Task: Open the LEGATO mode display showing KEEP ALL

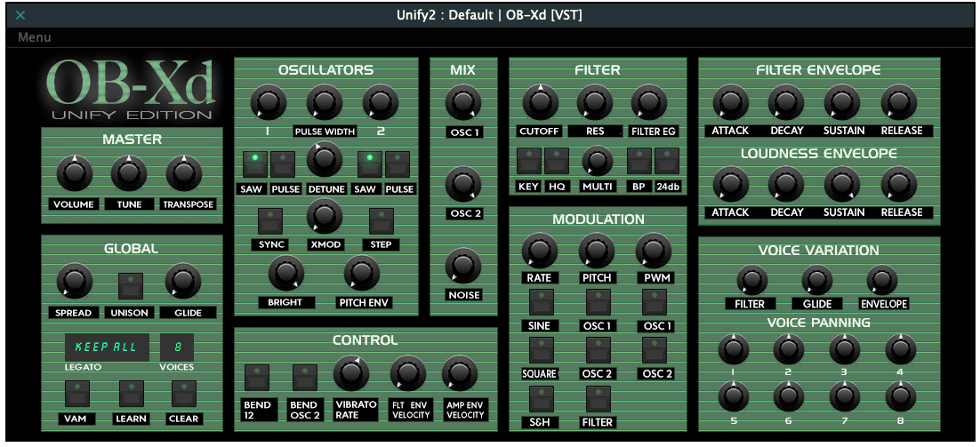Action: [107, 347]
